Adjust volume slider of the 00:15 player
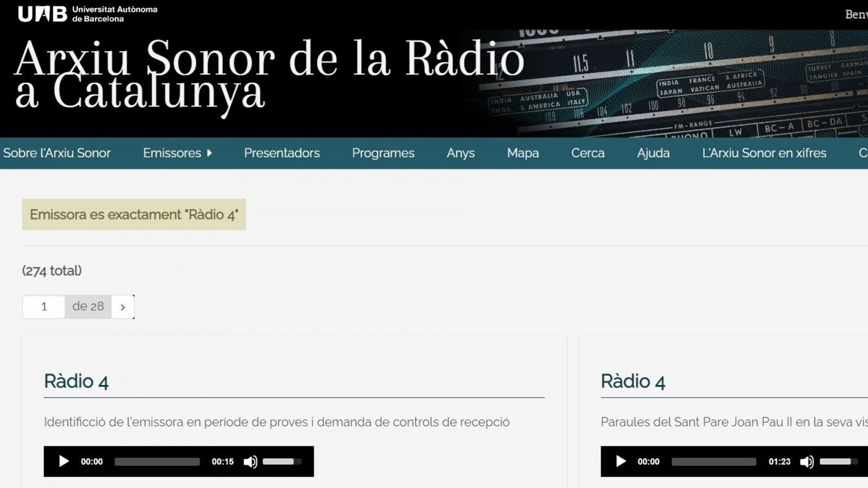Image resolution: width=868 pixels, height=488 pixels. point(282,462)
